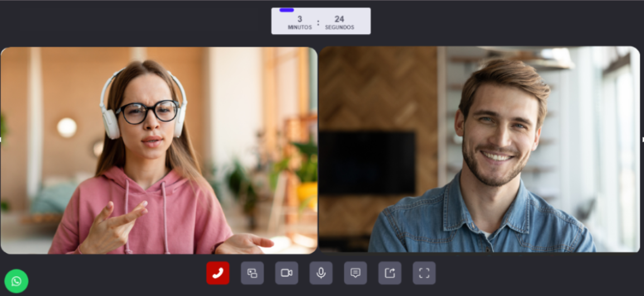This screenshot has width=644, height=296.
Task: Click the white handle at left screen edge
Action: point(1,140)
